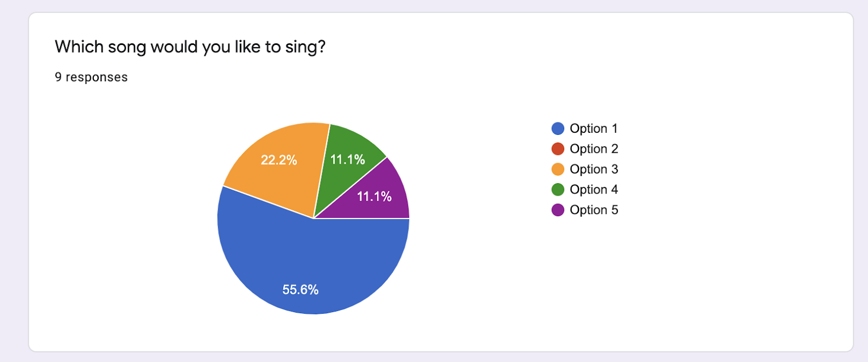Select the Option 1 legend label
This screenshot has height=362, width=868.
tap(593, 128)
